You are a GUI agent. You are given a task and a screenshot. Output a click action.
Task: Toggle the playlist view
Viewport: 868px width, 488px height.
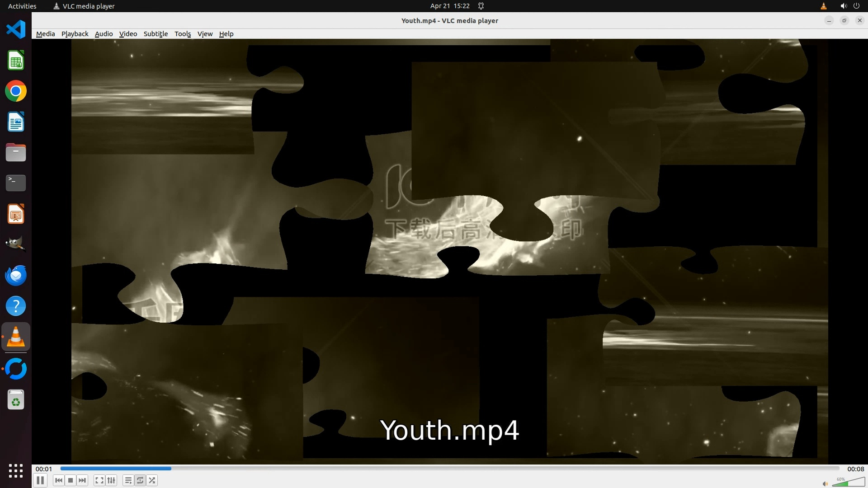[x=128, y=480]
